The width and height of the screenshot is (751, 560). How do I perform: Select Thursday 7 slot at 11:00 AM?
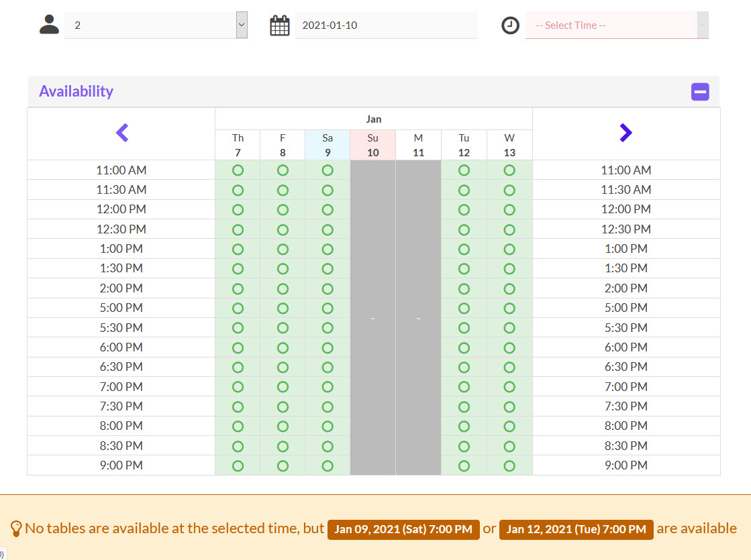[x=238, y=170]
